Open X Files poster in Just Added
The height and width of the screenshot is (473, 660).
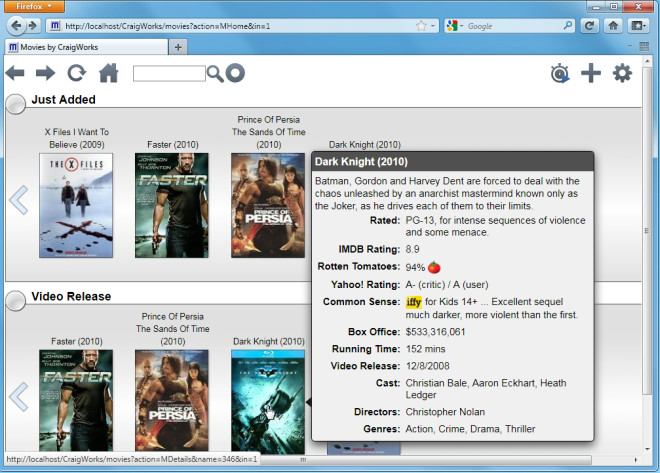76,205
